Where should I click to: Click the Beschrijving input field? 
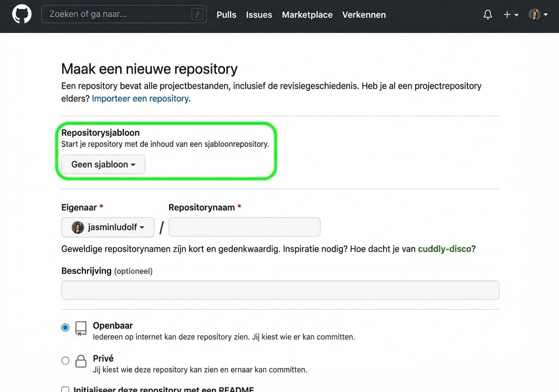coord(280,290)
